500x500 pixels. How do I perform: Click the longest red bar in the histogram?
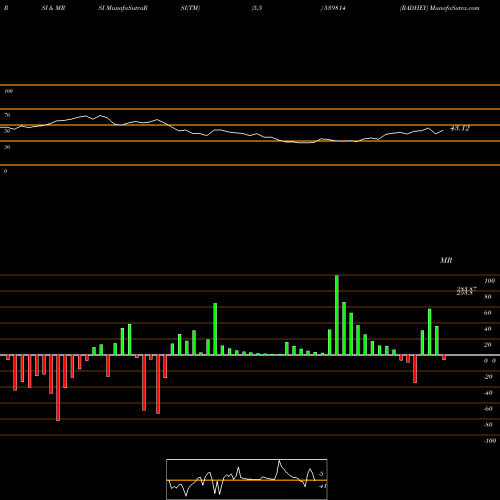[58, 388]
